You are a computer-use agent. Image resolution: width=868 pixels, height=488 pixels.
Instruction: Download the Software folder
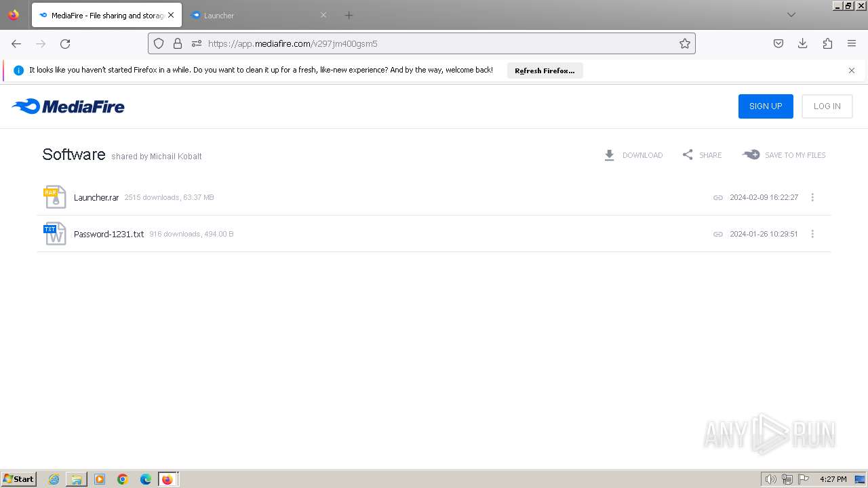[633, 155]
